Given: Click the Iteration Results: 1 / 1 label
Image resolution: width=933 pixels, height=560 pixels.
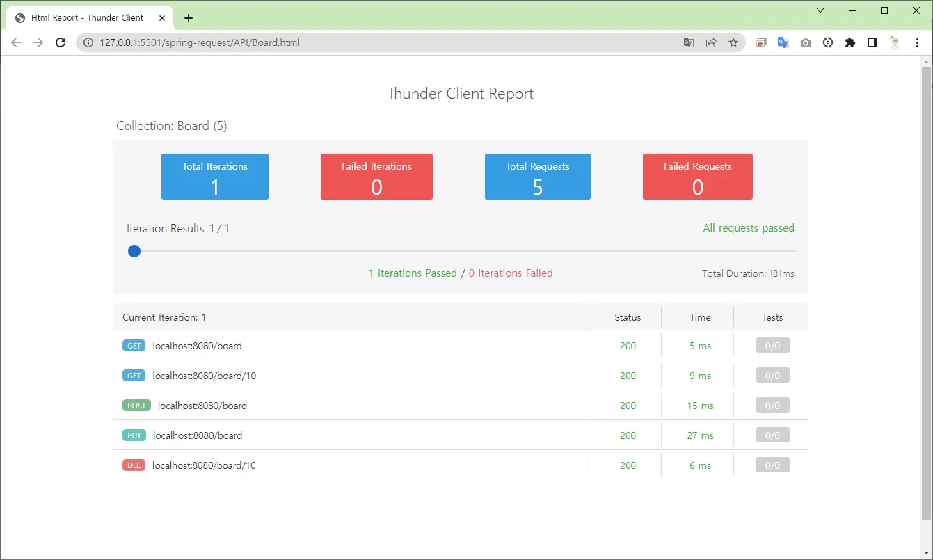Looking at the screenshot, I should point(178,228).
